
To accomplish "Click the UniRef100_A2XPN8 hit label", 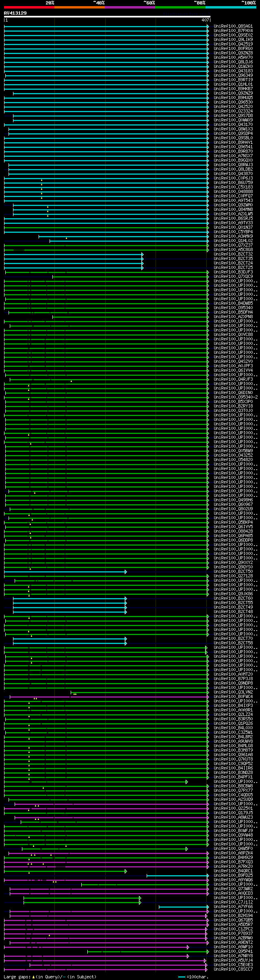I will (233, 317).
